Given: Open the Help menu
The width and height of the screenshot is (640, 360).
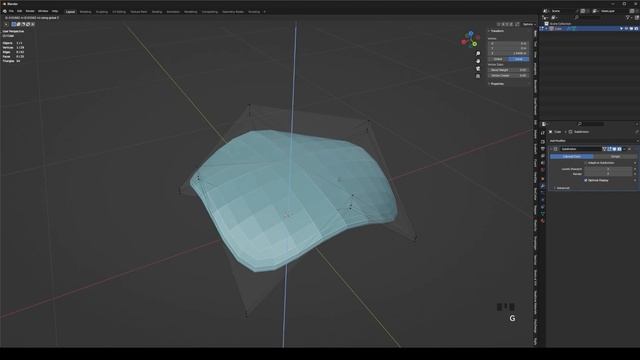Looking at the screenshot, I should click(x=55, y=11).
